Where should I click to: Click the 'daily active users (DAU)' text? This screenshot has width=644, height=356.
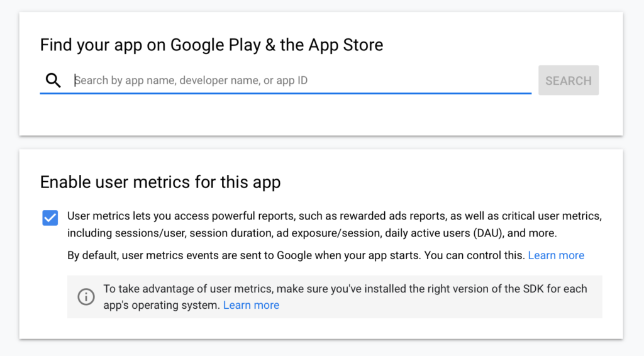[x=444, y=233]
